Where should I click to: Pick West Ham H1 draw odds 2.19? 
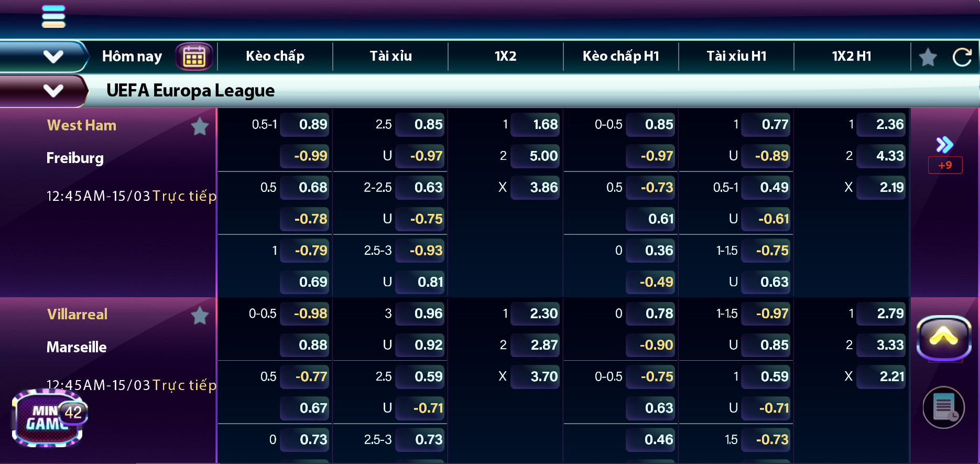click(x=881, y=187)
